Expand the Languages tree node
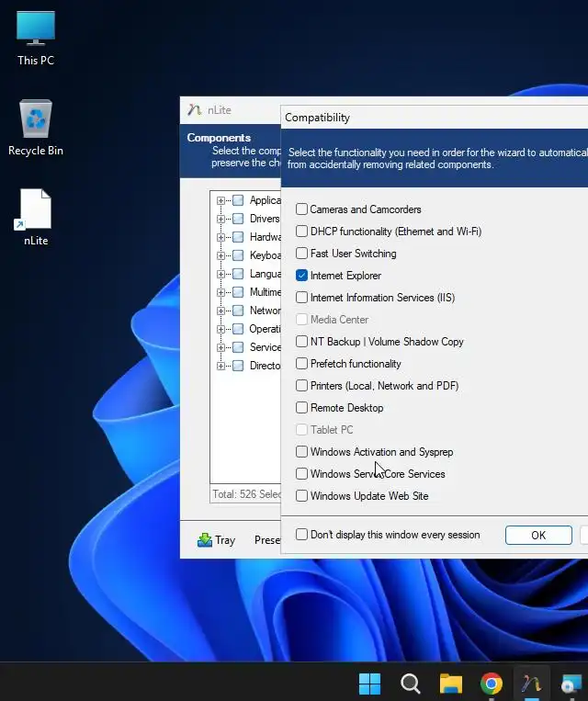Screen dimensions: 588x701 tap(220, 274)
